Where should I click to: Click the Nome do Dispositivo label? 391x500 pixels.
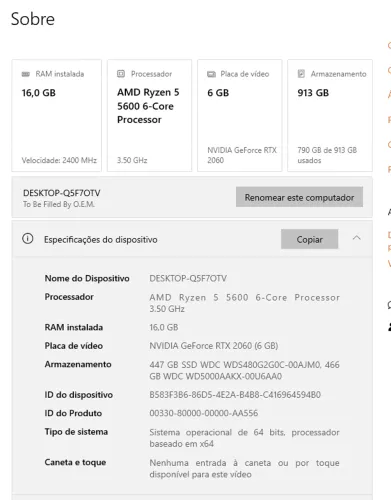click(87, 278)
